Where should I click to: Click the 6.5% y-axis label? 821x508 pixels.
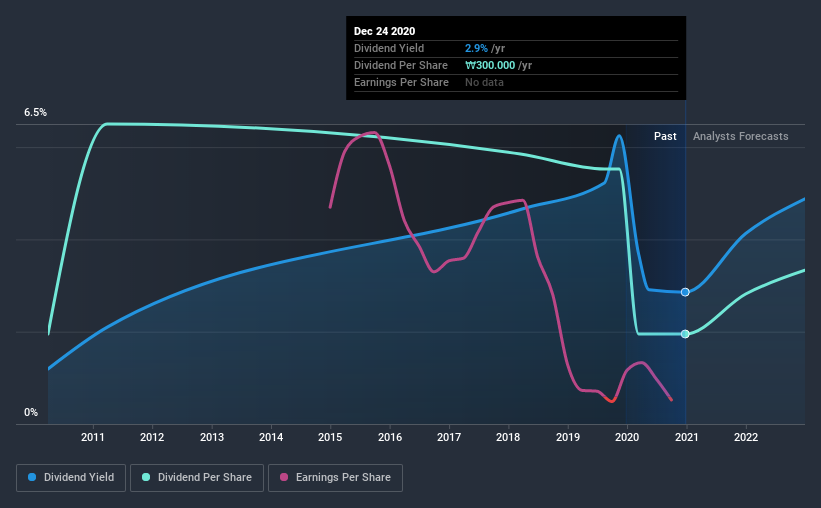(35, 113)
